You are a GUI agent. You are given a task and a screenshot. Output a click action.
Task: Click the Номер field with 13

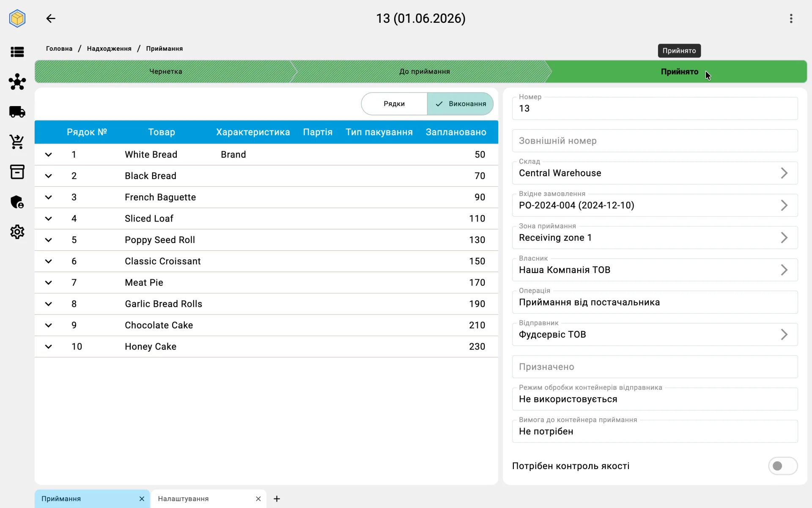[x=655, y=109]
